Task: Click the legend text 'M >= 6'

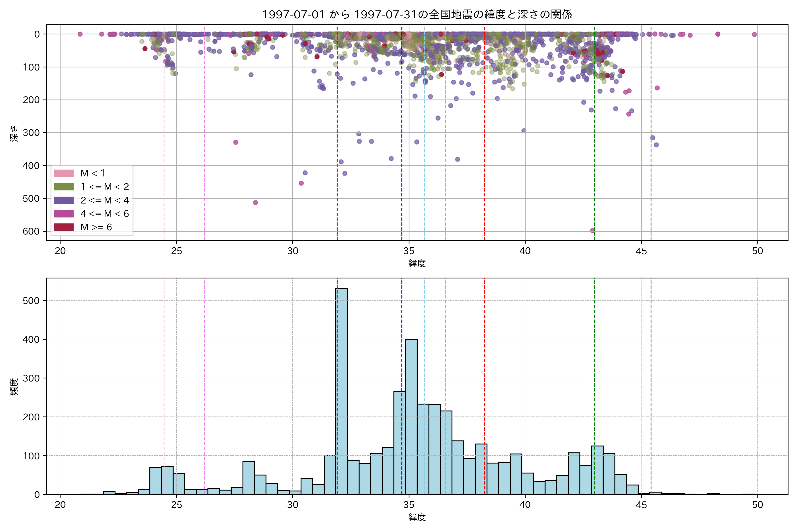Action: pos(96,227)
